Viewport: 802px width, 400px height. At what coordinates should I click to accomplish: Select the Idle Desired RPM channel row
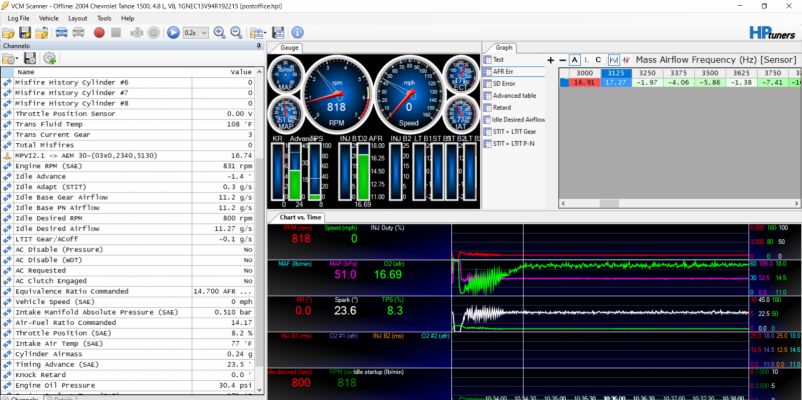click(x=128, y=218)
